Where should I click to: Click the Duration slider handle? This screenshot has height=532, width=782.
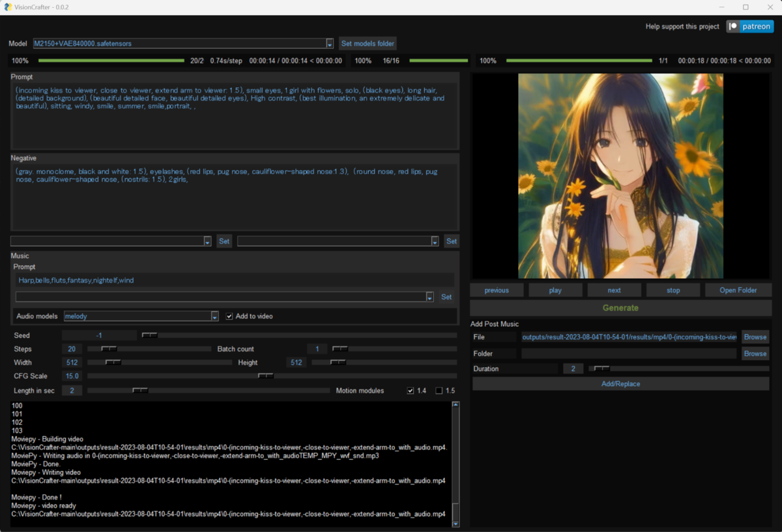(601, 369)
